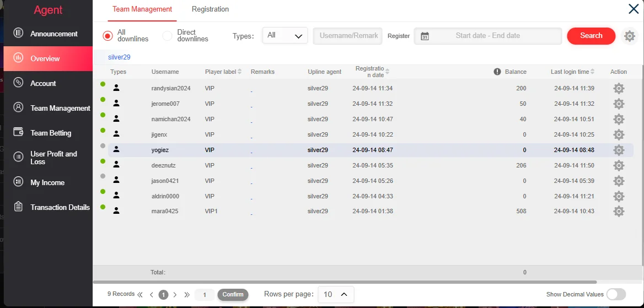Select Direct downlines radio option
Image resolution: width=644 pixels, height=308 pixels.
pyautogui.click(x=167, y=36)
